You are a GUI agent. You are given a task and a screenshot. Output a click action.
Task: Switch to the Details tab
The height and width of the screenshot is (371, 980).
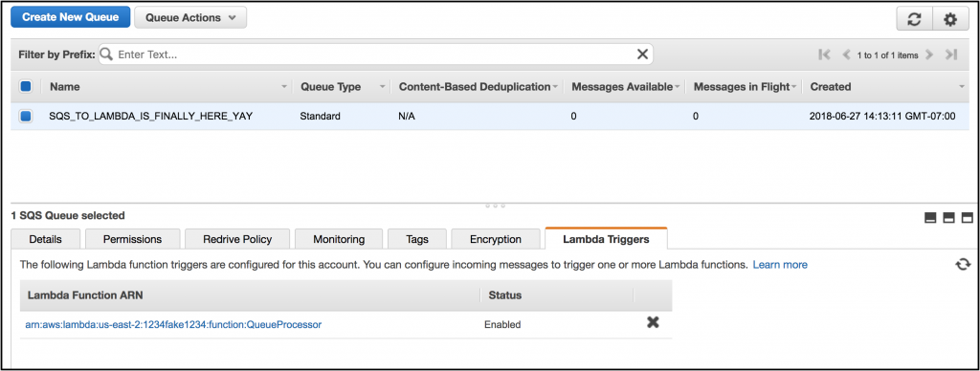[46, 239]
